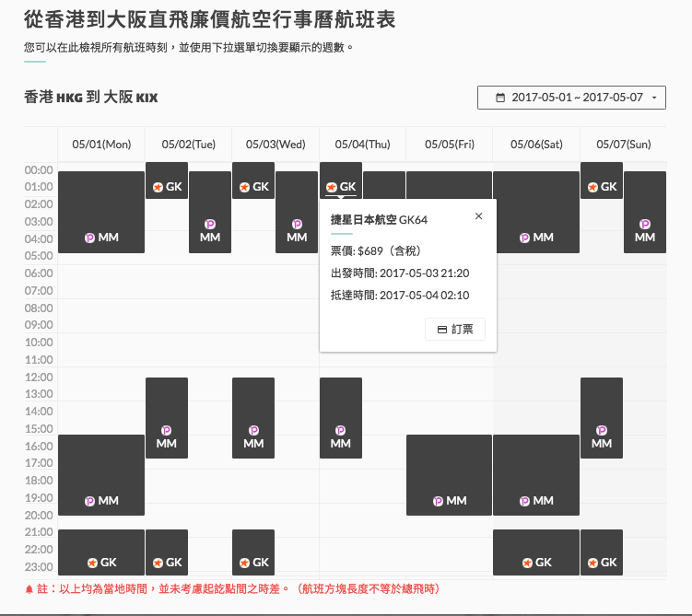Click the 21:00 time row label
Viewport: 692px width, 616px height.
39,532
